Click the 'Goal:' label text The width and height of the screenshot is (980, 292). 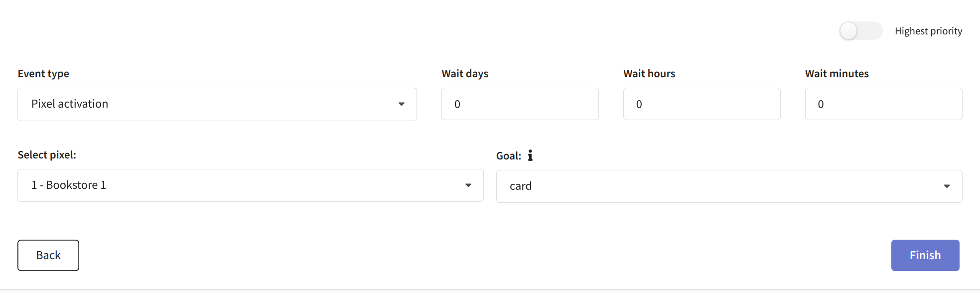tap(509, 156)
